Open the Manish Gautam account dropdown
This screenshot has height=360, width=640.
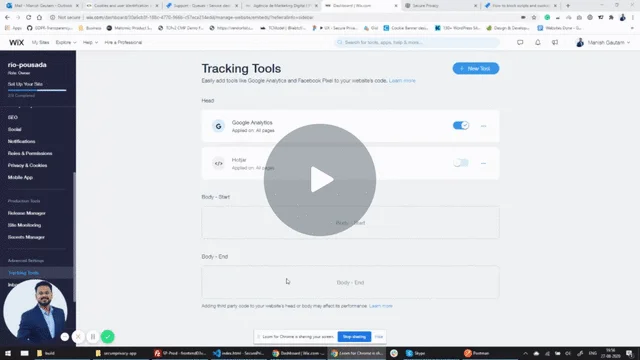click(x=603, y=42)
